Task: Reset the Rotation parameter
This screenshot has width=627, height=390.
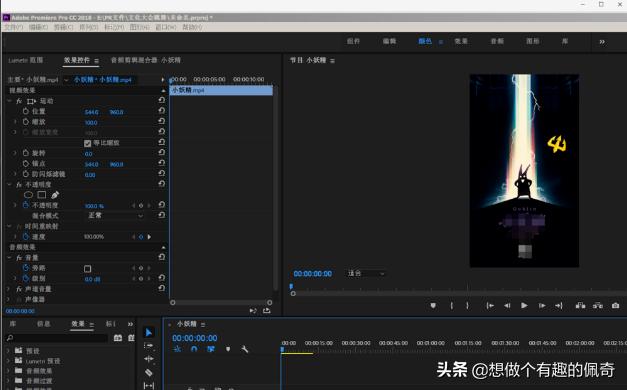Action: 162,152
